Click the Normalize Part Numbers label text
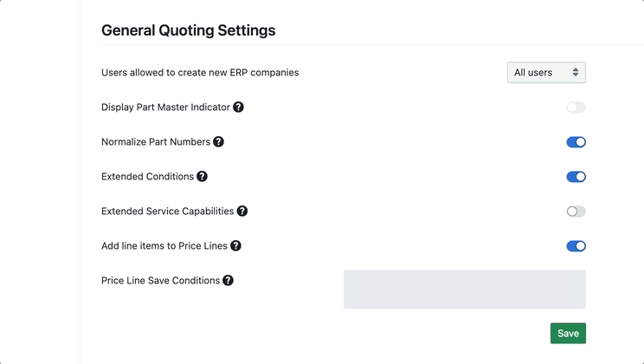 156,142
